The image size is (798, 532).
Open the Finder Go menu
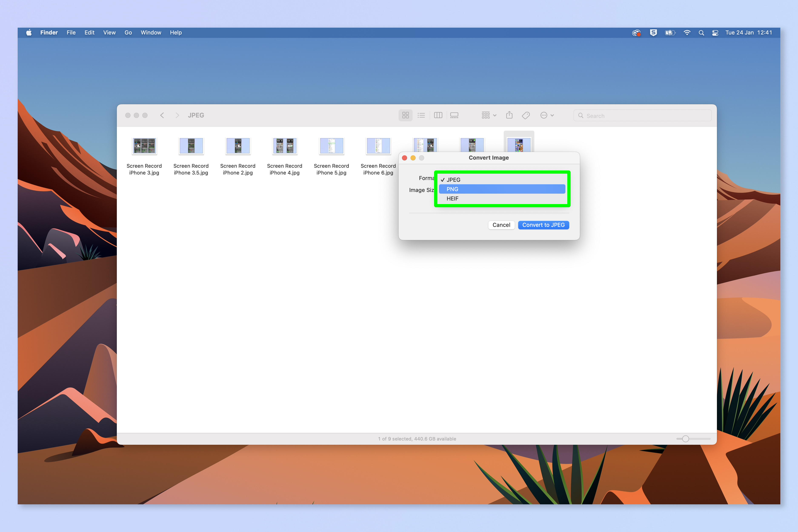coord(127,32)
